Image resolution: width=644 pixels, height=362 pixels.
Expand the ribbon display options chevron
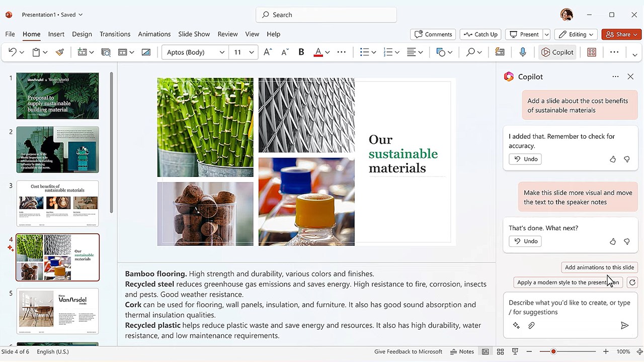point(635,54)
